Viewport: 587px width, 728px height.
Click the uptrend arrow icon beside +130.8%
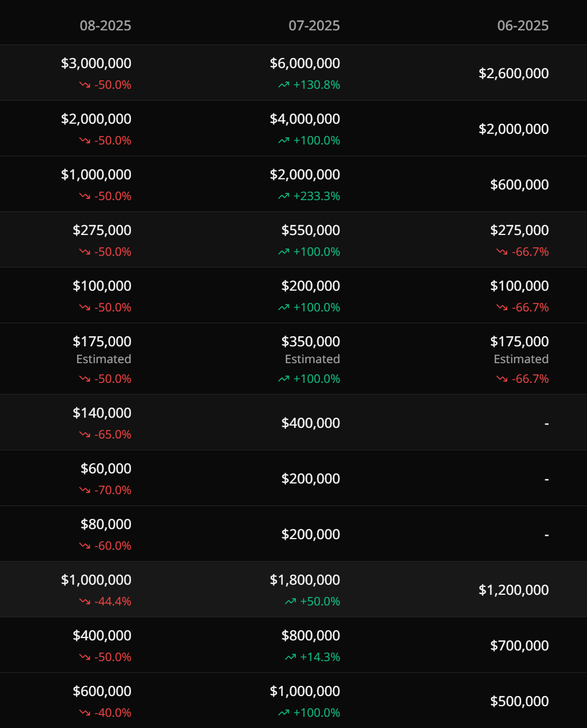tap(283, 85)
